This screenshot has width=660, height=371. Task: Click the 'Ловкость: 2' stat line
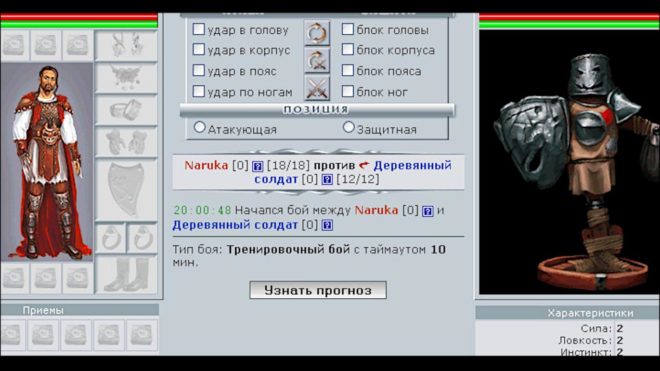click(x=591, y=340)
